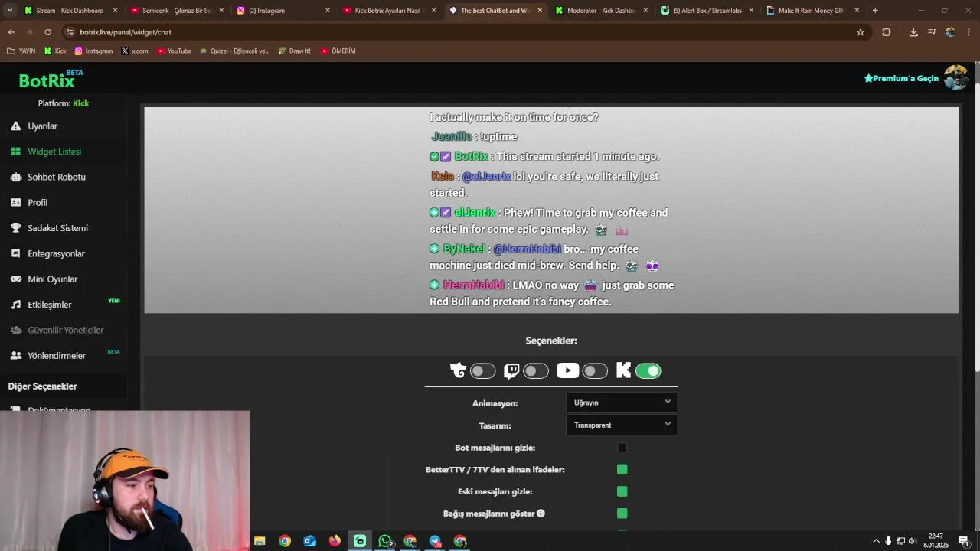Image resolution: width=980 pixels, height=551 pixels.
Task: Open the YAYIN bookmark folder
Action: point(21,51)
